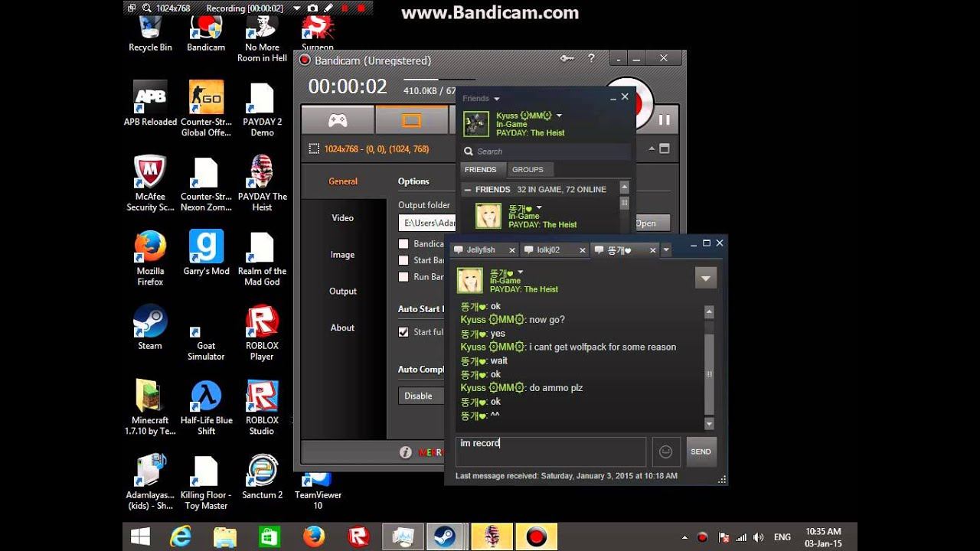This screenshot has width=980, height=551.
Task: Switch to the Image tab in Bandicam
Action: [x=343, y=255]
